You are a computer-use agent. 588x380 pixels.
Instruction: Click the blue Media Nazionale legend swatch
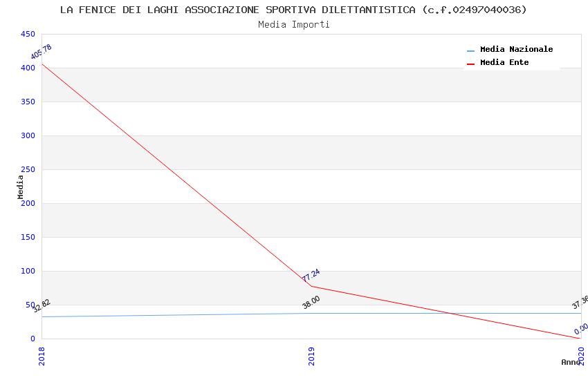point(470,50)
